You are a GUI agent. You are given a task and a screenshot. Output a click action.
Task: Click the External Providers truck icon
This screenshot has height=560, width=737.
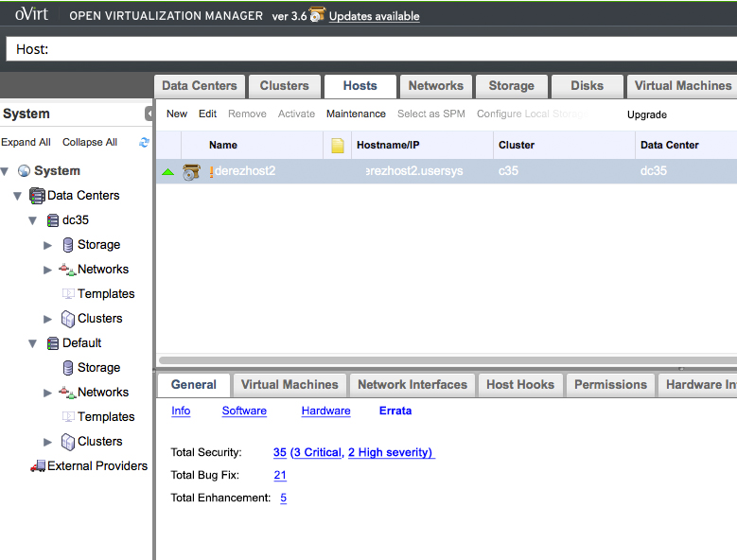[38, 466]
